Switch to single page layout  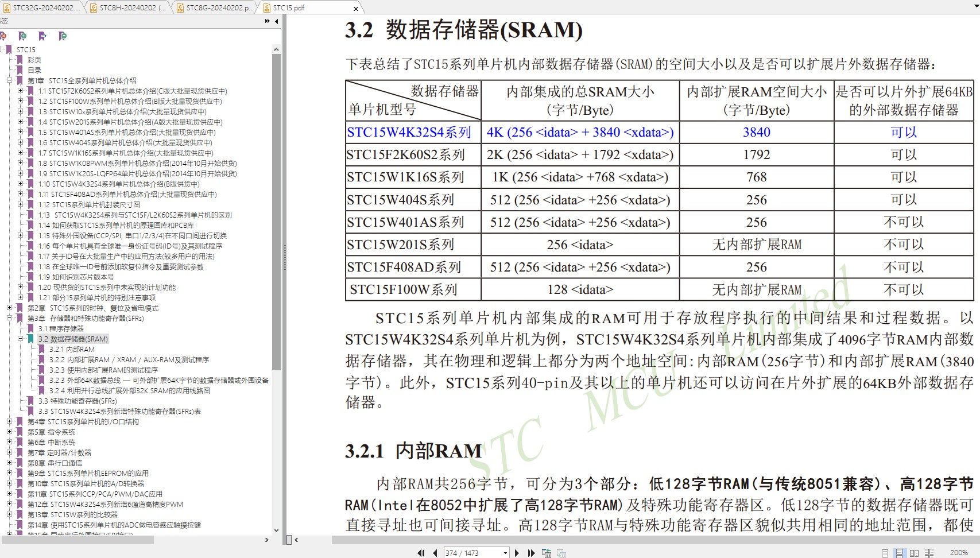point(885,553)
